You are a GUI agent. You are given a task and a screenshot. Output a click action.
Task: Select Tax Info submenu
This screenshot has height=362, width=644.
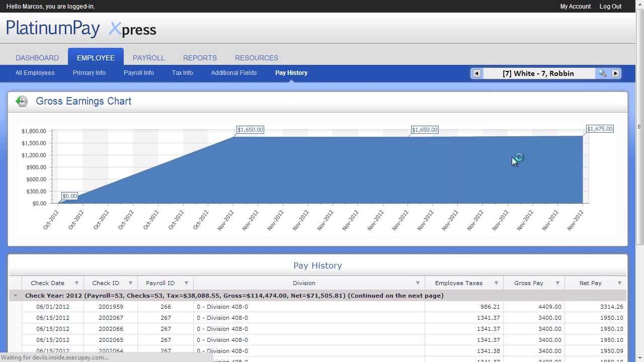(182, 73)
